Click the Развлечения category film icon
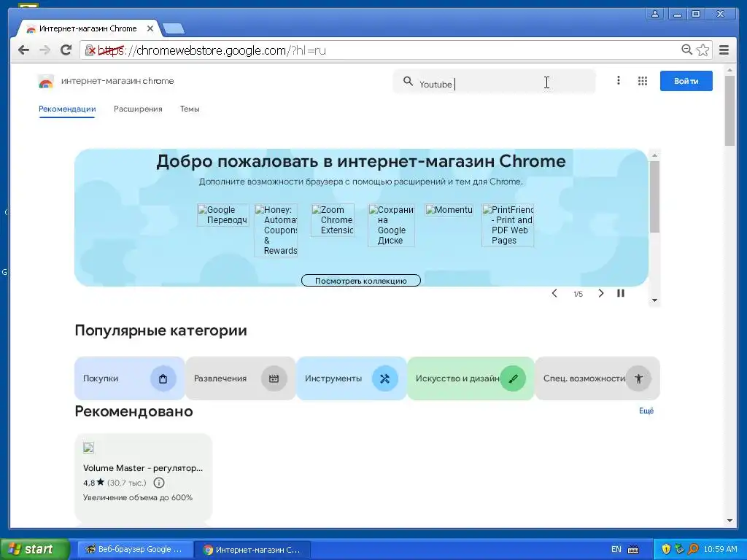 click(x=274, y=378)
